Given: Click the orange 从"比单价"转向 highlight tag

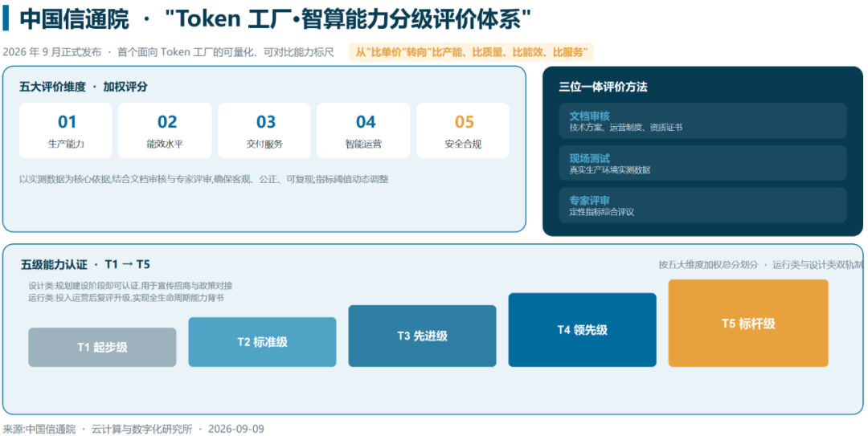Looking at the screenshot, I should tap(471, 52).
